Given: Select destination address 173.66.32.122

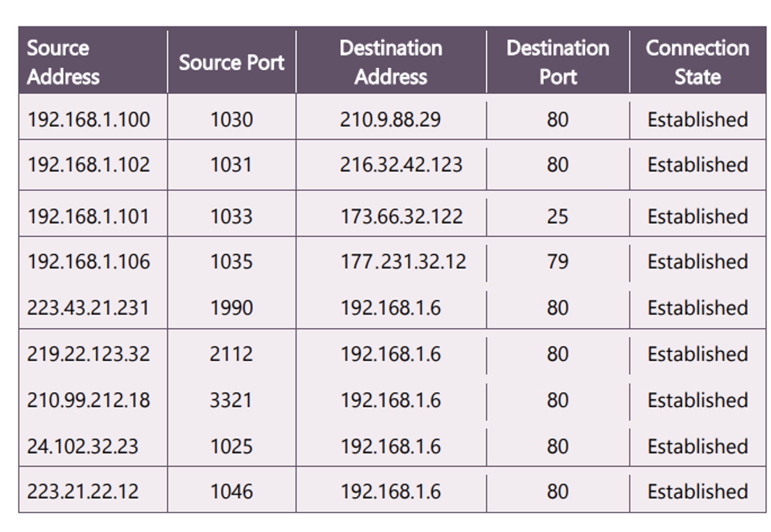Looking at the screenshot, I should (401, 216).
